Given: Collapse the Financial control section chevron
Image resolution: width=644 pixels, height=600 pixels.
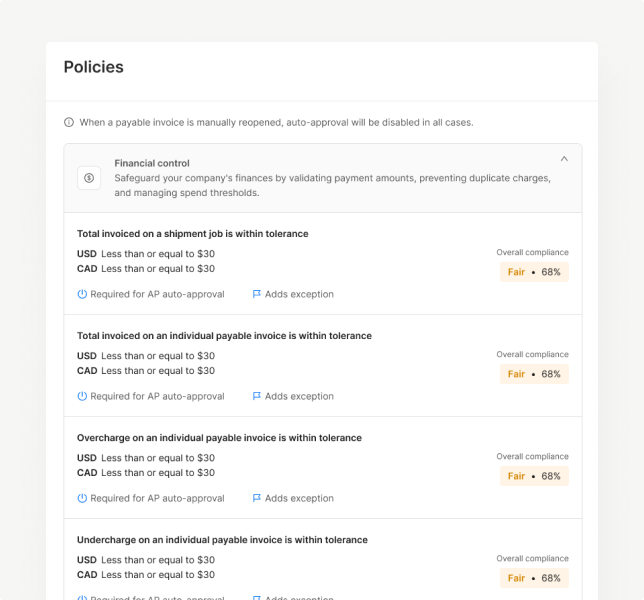Looking at the screenshot, I should [x=564, y=159].
